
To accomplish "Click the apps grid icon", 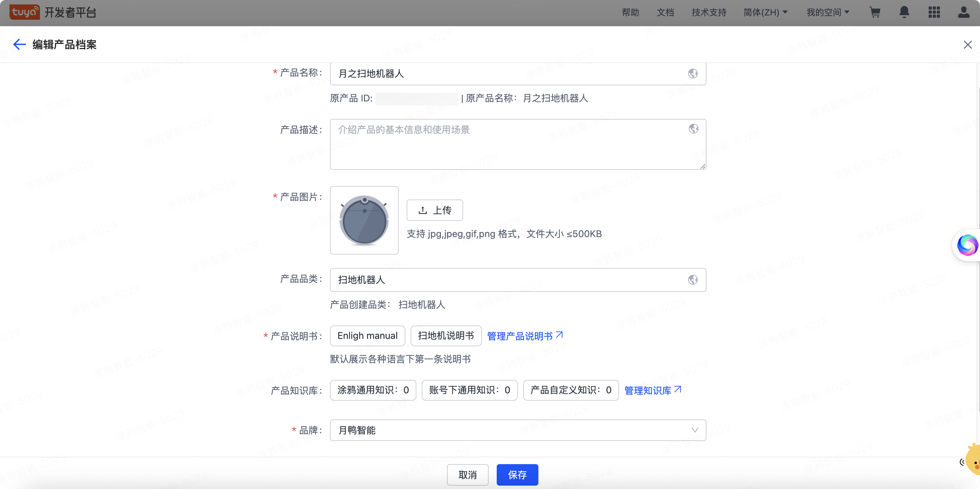I will coord(934,12).
